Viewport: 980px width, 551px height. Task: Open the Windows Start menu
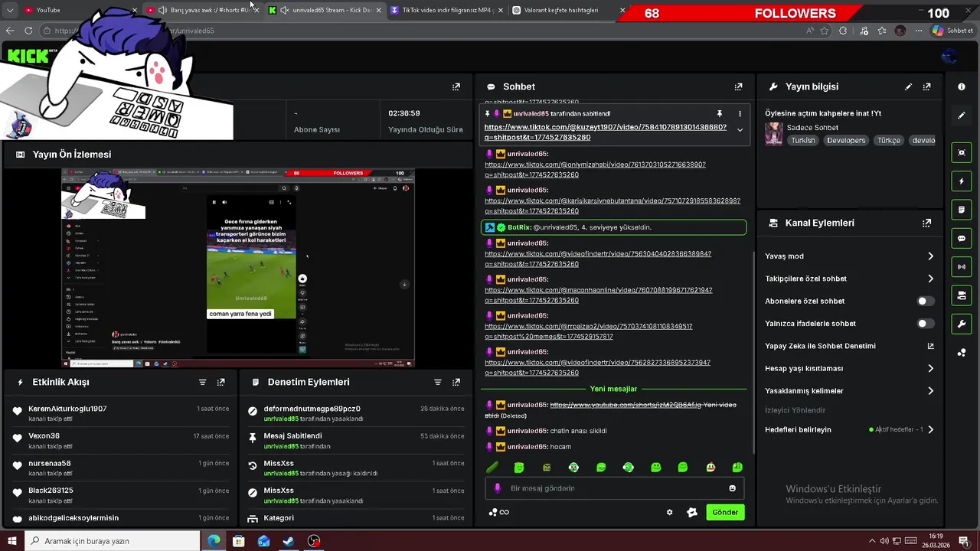[x=11, y=541]
